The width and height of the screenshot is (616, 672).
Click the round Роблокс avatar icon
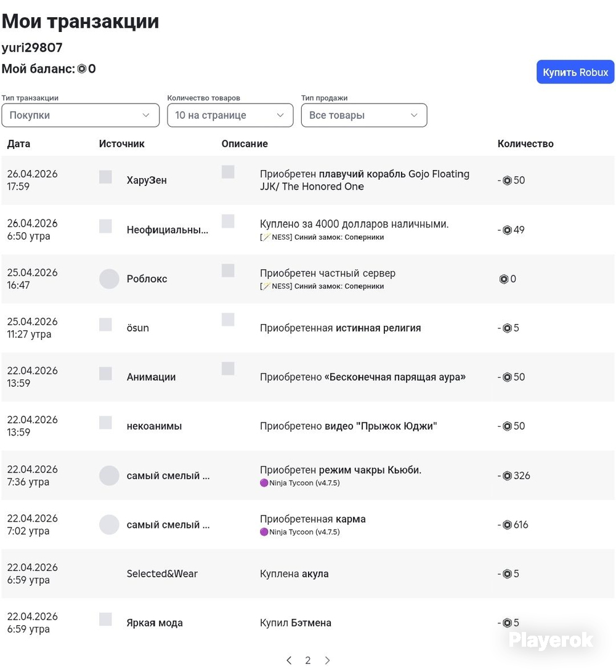tap(109, 279)
